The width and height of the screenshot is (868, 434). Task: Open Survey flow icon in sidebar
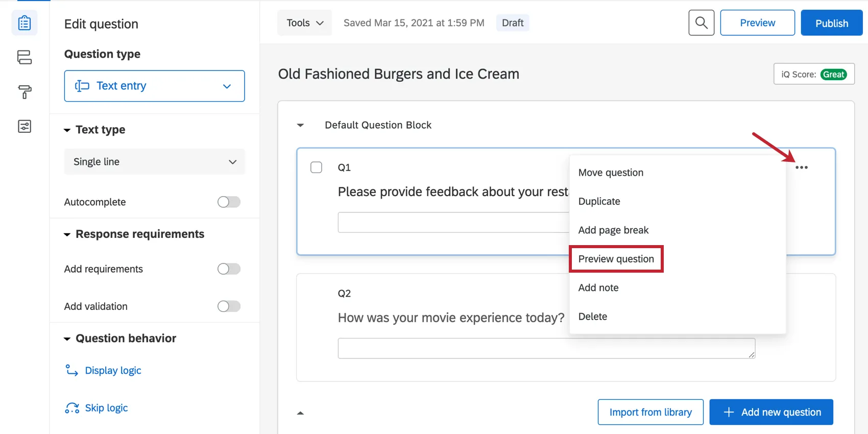coord(25,57)
